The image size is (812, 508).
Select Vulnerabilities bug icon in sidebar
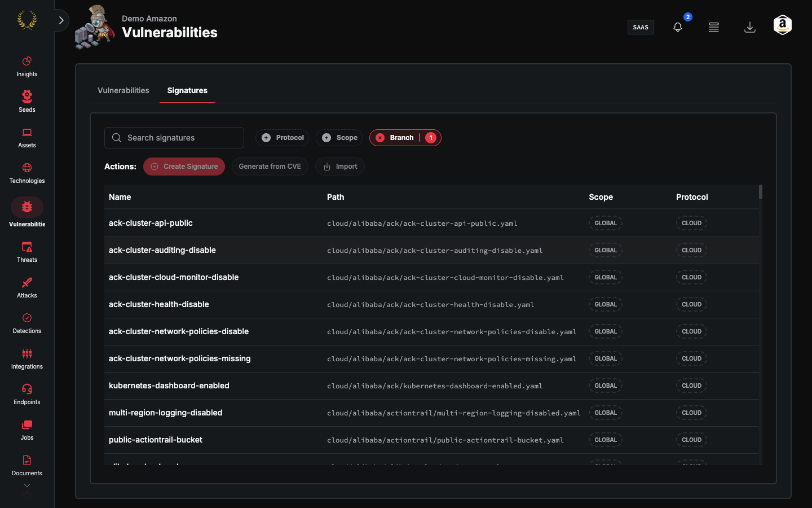tap(27, 207)
